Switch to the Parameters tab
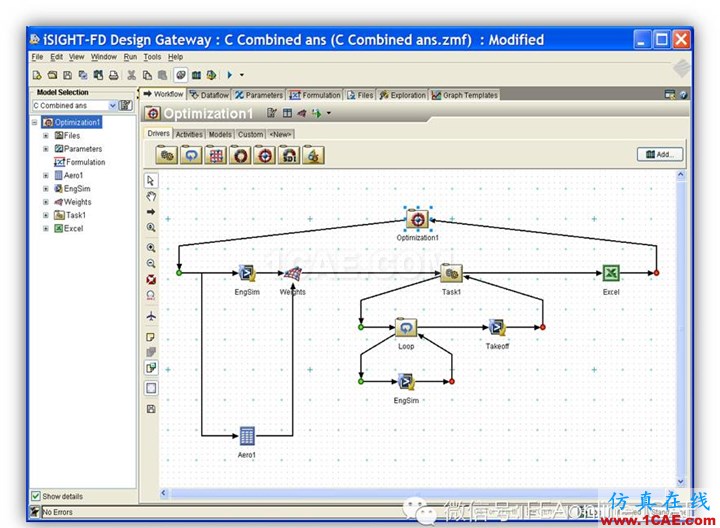Screen dimensions: 720x528 coord(259,95)
